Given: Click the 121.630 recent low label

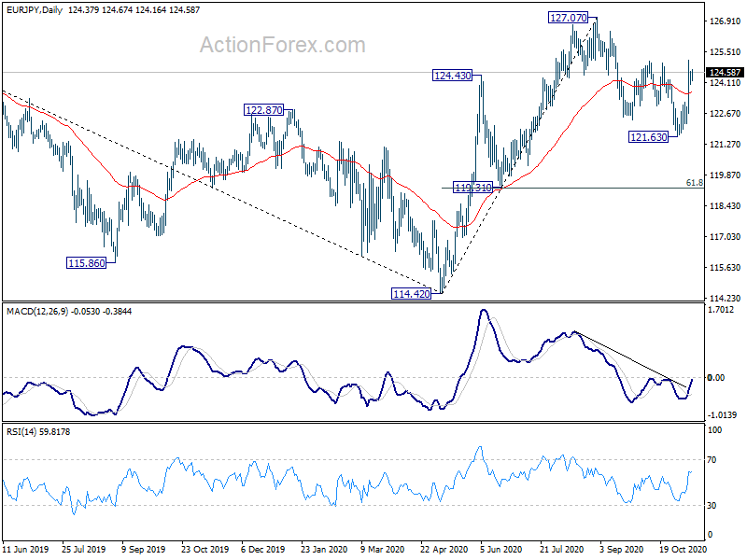Looking at the screenshot, I should 648,137.
